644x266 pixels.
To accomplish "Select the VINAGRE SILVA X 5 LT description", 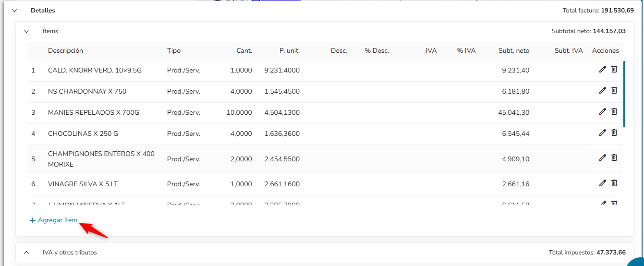I will click(83, 184).
